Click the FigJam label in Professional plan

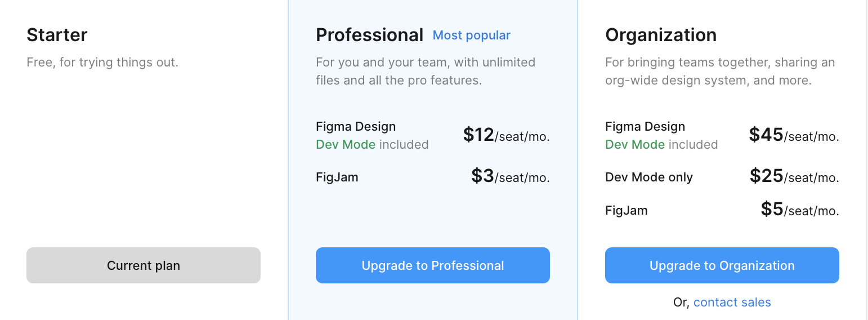[337, 177]
